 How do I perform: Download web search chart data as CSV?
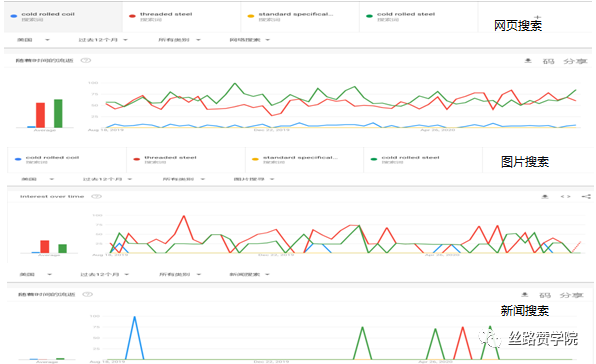pyautogui.click(x=528, y=61)
